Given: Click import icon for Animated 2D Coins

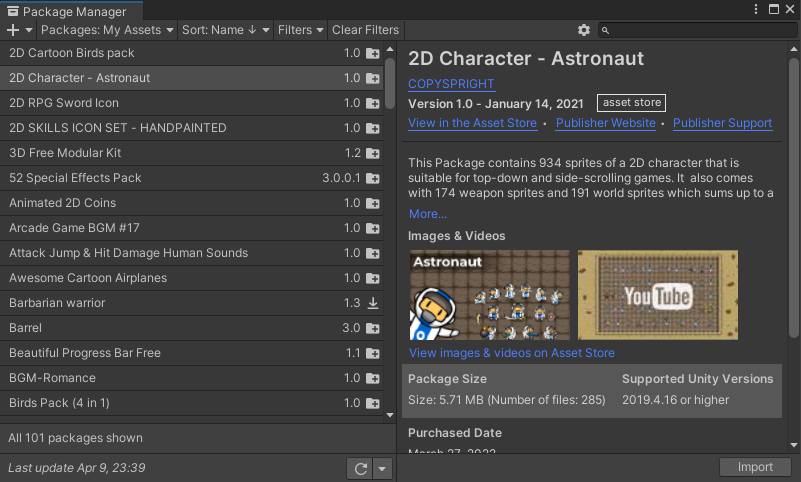Looking at the screenshot, I should tap(373, 203).
